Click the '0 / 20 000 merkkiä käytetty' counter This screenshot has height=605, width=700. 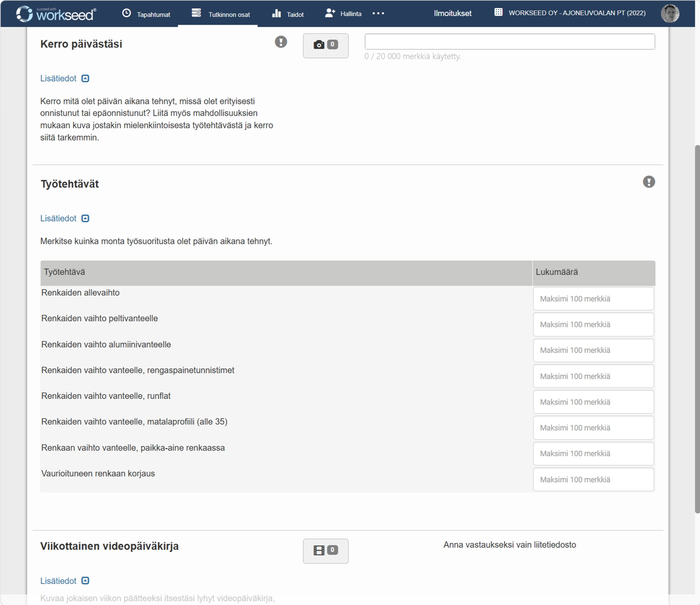[412, 57]
